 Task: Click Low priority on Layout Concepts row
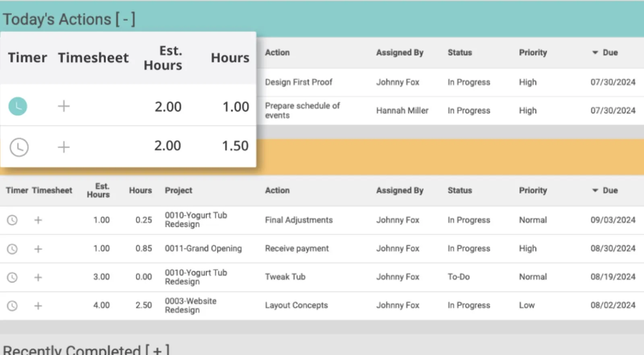tap(526, 305)
